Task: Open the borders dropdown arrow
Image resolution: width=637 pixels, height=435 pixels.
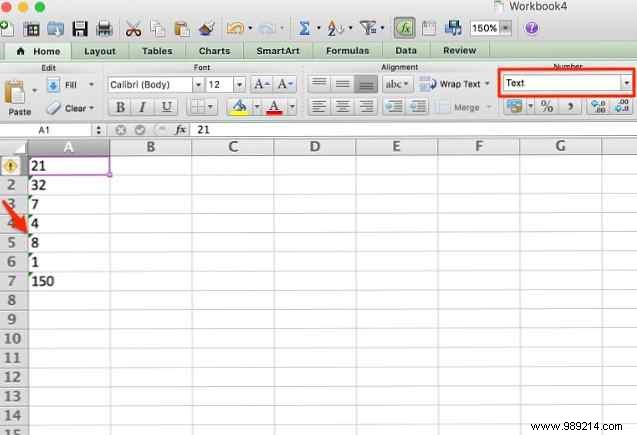Action: click(x=210, y=107)
